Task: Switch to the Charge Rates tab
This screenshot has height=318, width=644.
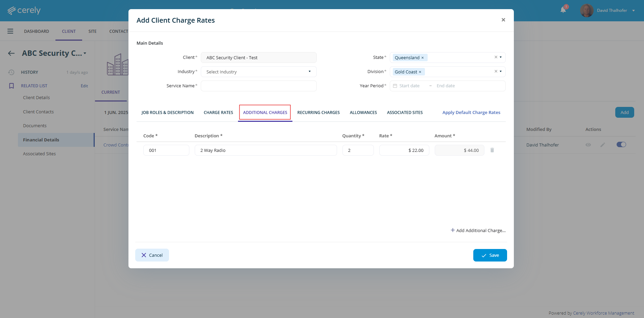Action: [x=218, y=113]
